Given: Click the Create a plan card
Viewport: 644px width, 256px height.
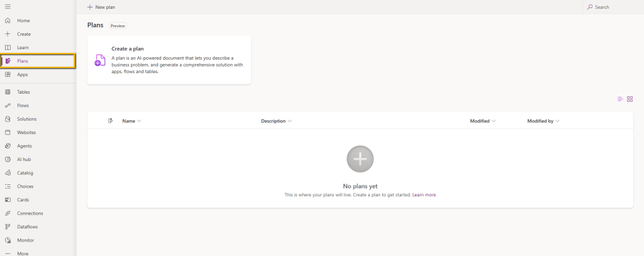Looking at the screenshot, I should coord(169,60).
